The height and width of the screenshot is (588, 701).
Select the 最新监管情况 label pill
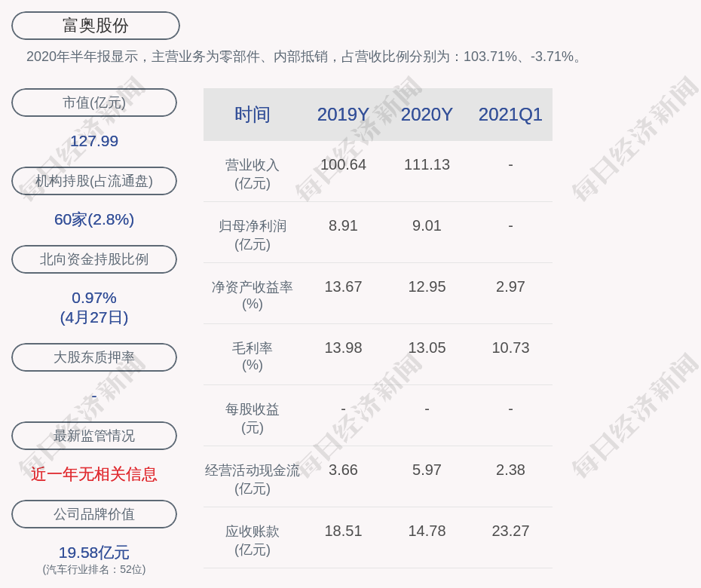tap(94, 436)
